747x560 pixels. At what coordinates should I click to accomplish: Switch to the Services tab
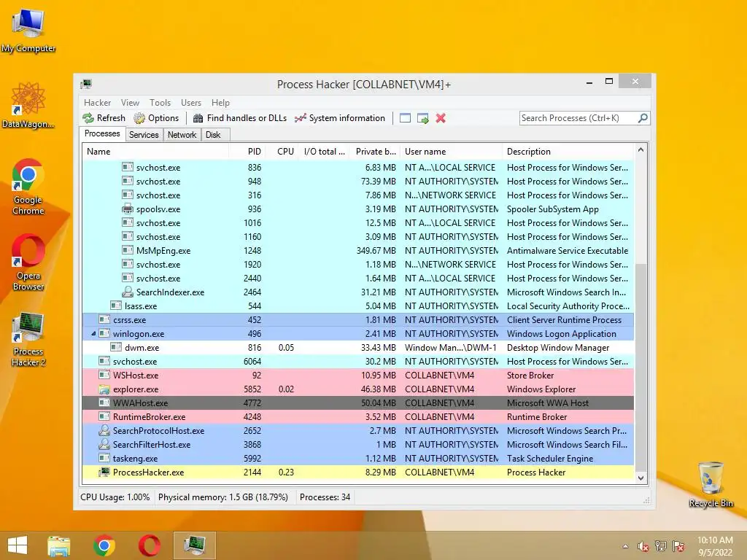click(144, 135)
